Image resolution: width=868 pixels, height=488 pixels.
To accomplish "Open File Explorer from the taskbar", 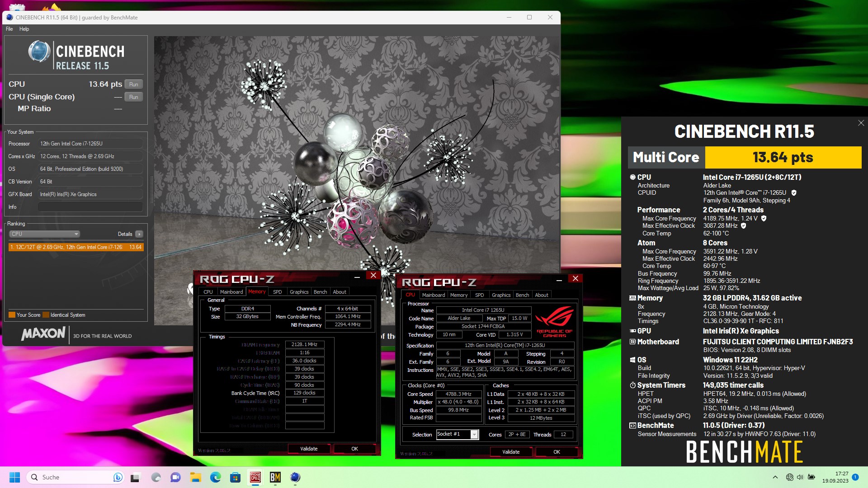I will pos(195,477).
